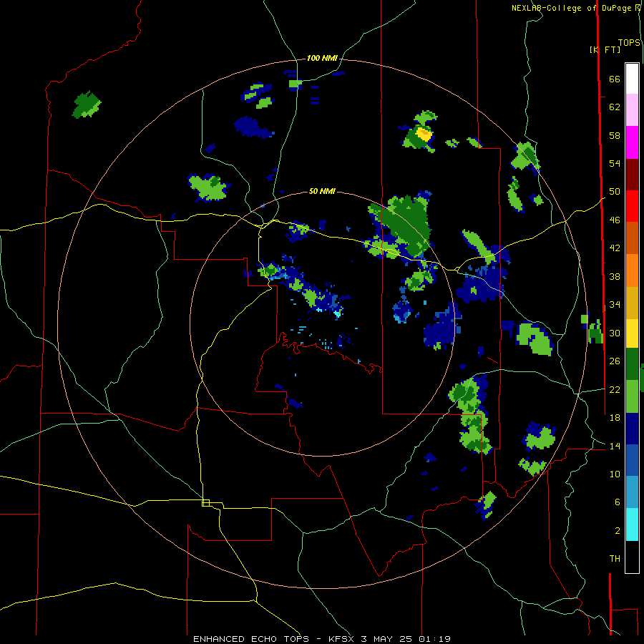Click the legend value 46

tap(615, 220)
